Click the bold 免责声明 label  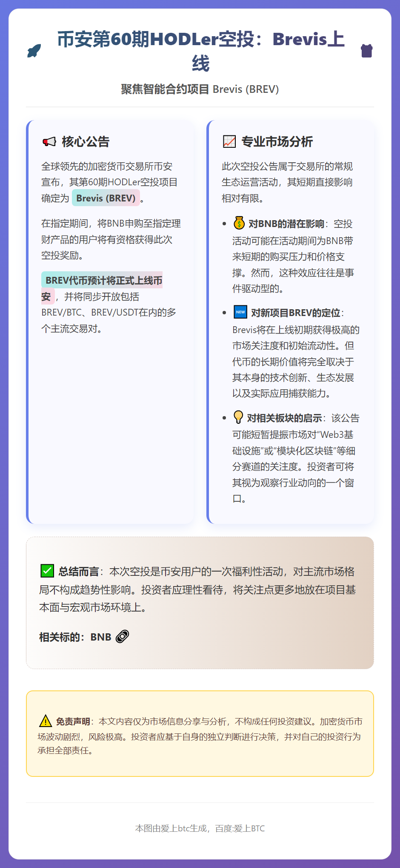(73, 722)
